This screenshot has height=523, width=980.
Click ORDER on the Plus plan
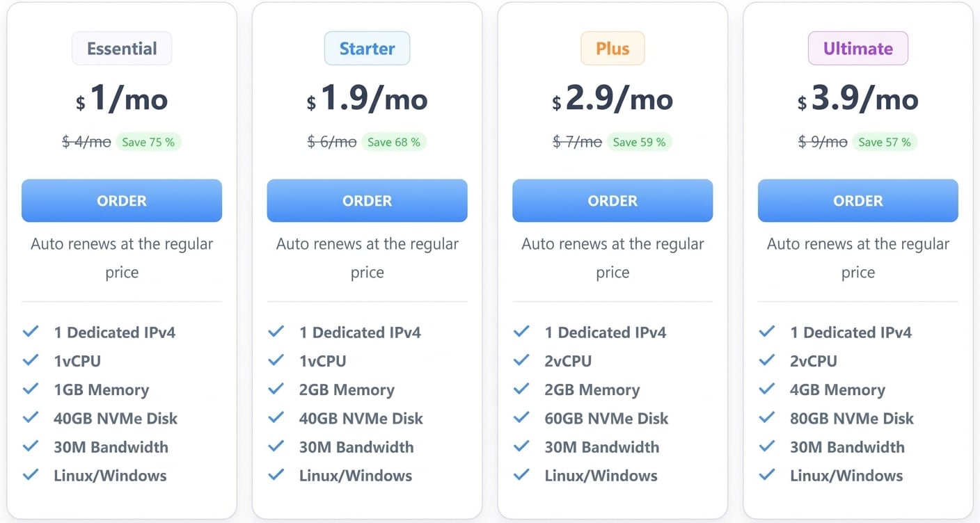612,200
